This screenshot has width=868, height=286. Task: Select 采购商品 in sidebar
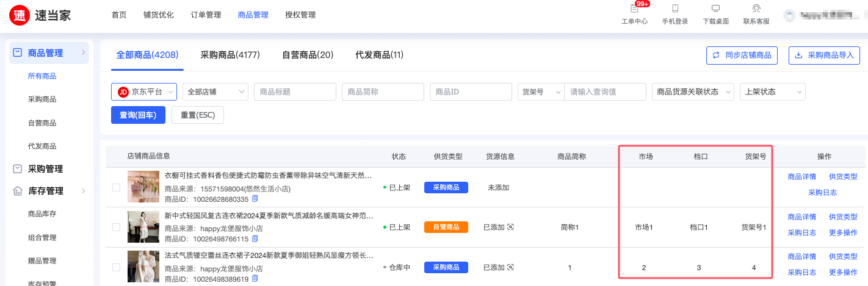click(x=42, y=99)
